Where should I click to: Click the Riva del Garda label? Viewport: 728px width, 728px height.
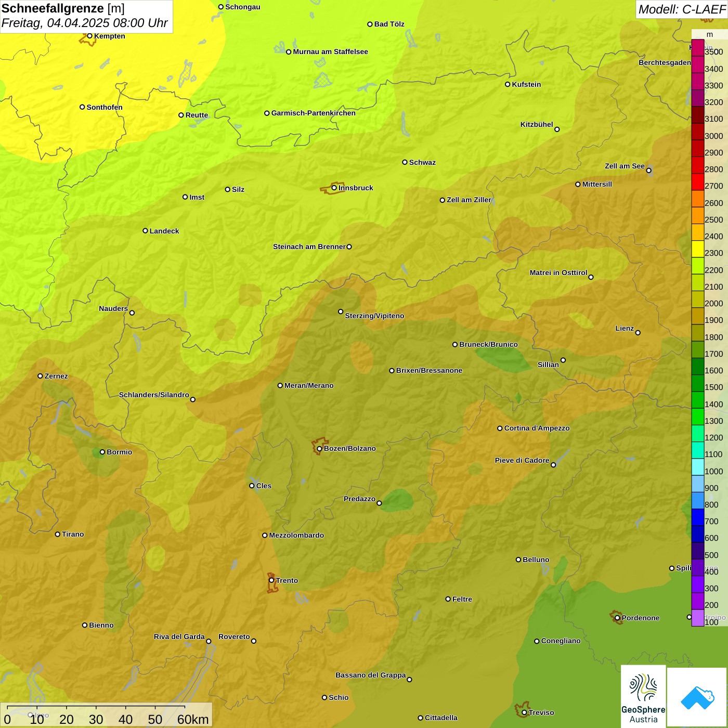179,636
